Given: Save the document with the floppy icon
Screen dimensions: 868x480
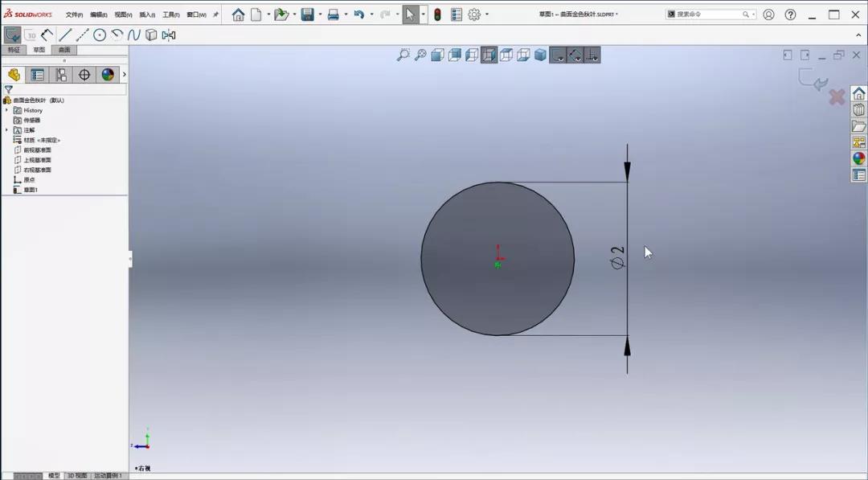Looking at the screenshot, I should click(x=308, y=14).
